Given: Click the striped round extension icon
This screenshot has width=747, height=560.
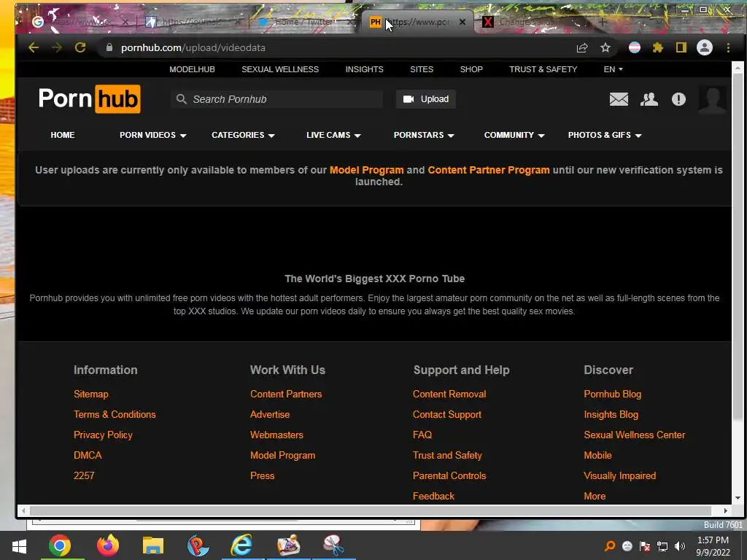Looking at the screenshot, I should pos(635,47).
